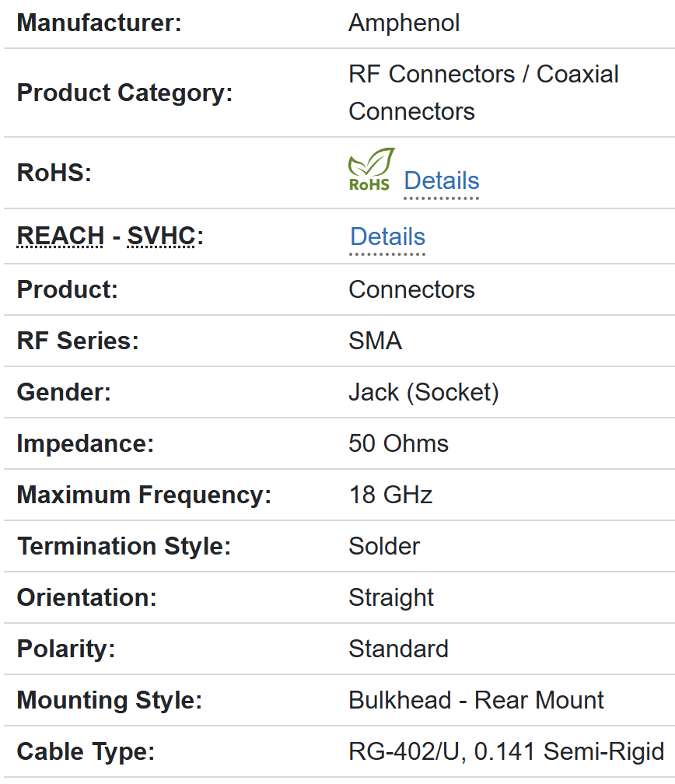
Task: Click the Bulkhead - Rear Mount value
Action: [x=476, y=700]
